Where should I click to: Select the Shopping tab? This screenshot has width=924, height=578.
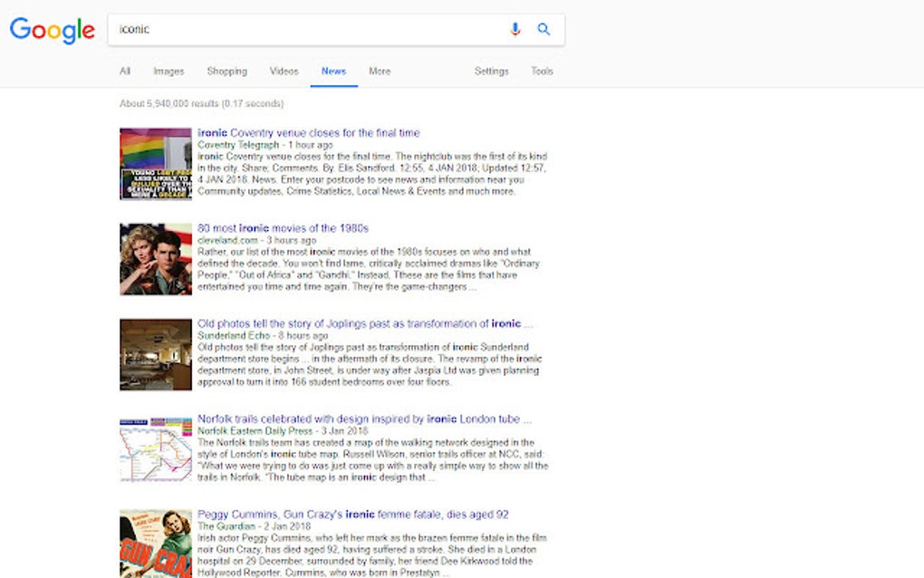point(226,71)
